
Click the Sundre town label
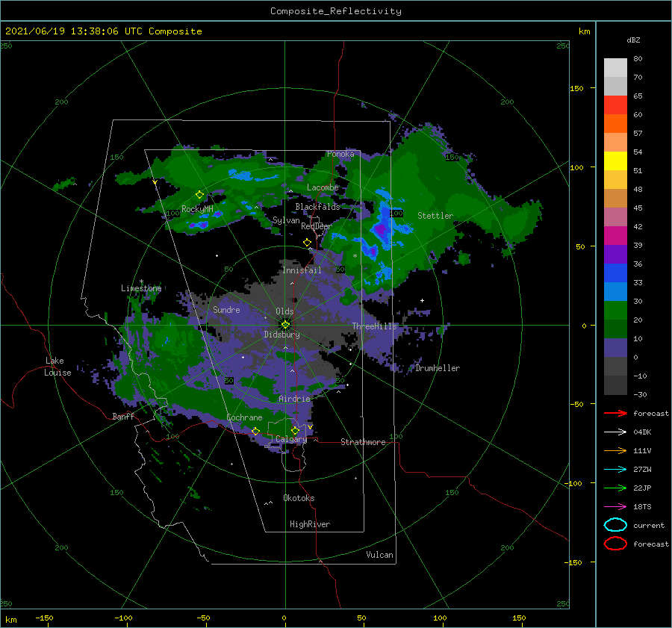(x=226, y=309)
